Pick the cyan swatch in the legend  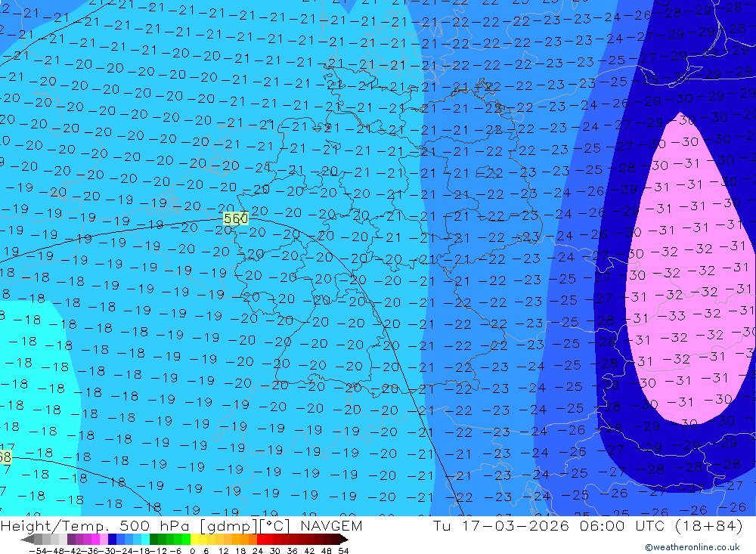[x=145, y=540]
